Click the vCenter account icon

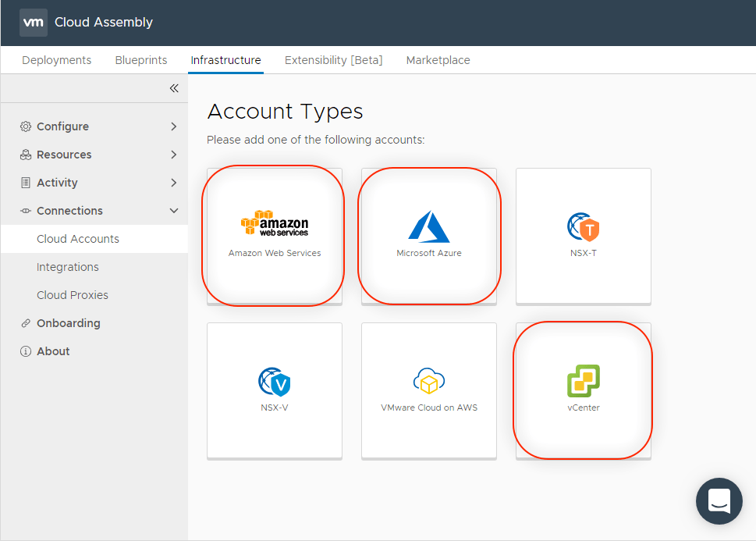pyautogui.click(x=583, y=381)
